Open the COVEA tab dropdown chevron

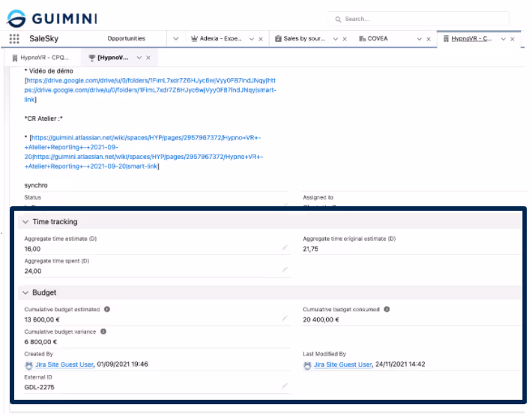(420, 39)
